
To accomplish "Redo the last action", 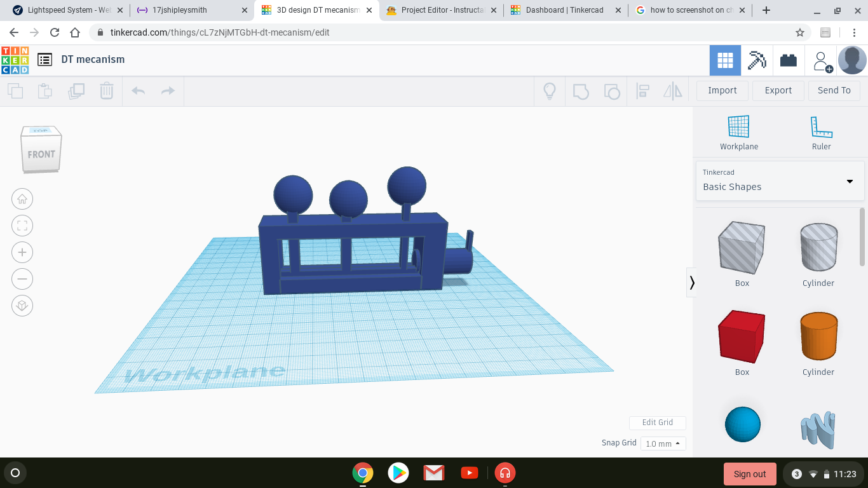I will pyautogui.click(x=168, y=91).
